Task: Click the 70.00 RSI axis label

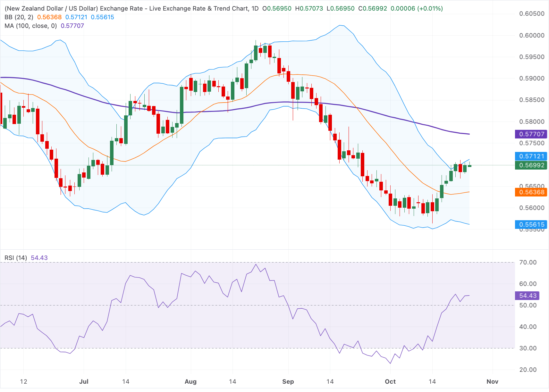Action: [528, 263]
